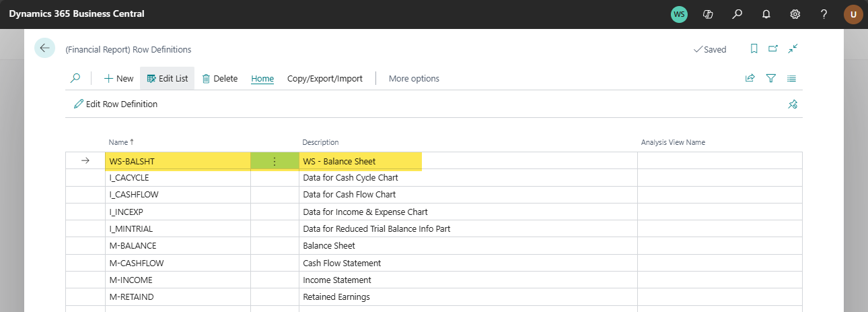Click Edit List
The height and width of the screenshot is (312, 868).
pos(168,78)
